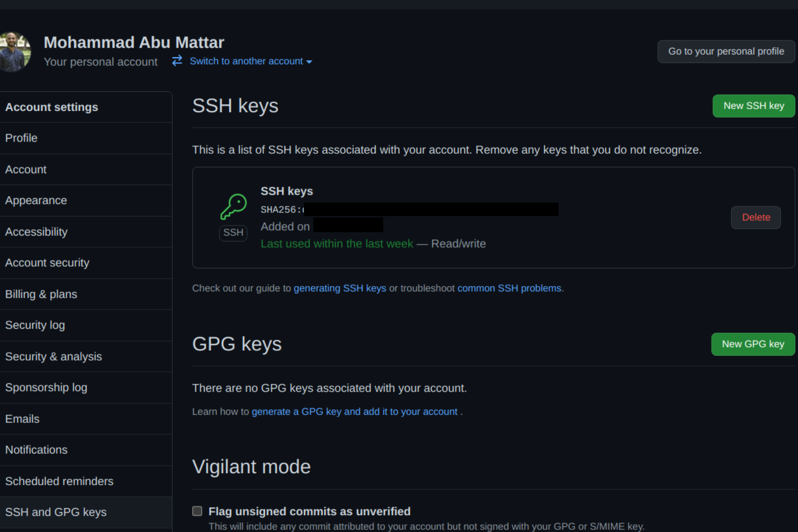Open Account settings in sidebar
The height and width of the screenshot is (532, 798).
coord(52,107)
